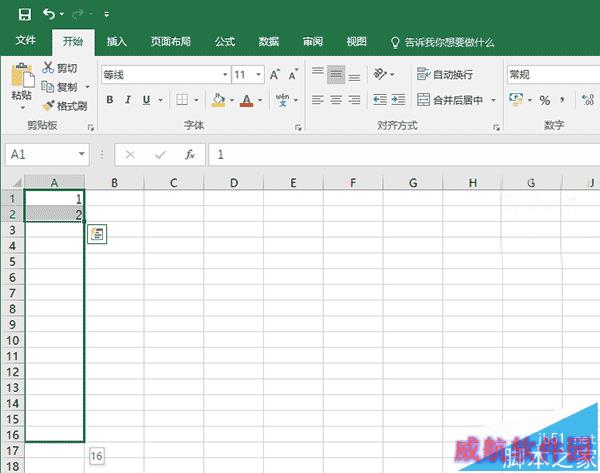Click the 粘贴 paste clipboard icon

click(22, 75)
